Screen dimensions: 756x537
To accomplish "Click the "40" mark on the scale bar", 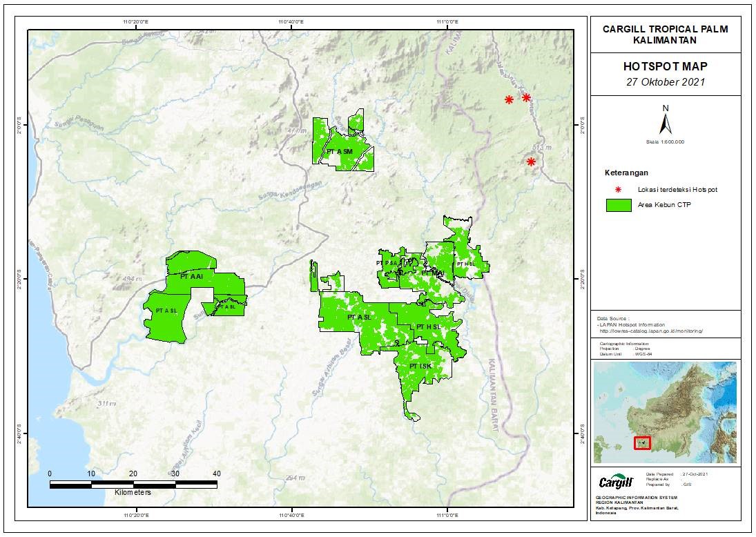I will pyautogui.click(x=217, y=474).
